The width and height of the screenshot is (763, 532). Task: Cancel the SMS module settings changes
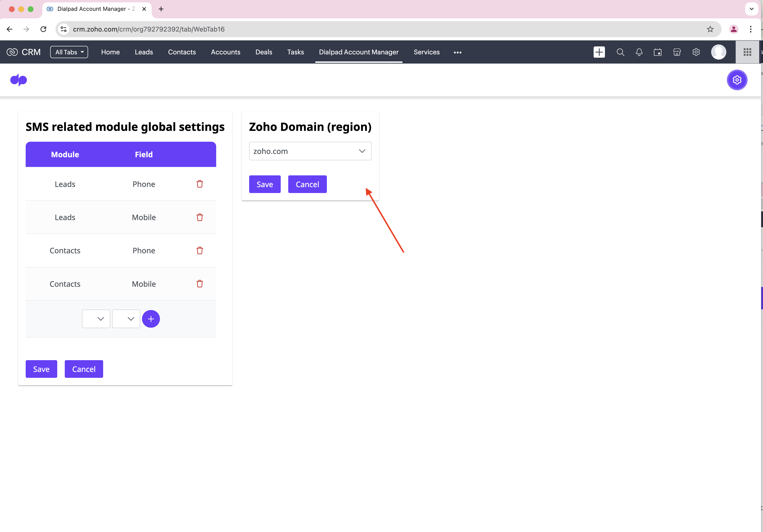pos(84,369)
